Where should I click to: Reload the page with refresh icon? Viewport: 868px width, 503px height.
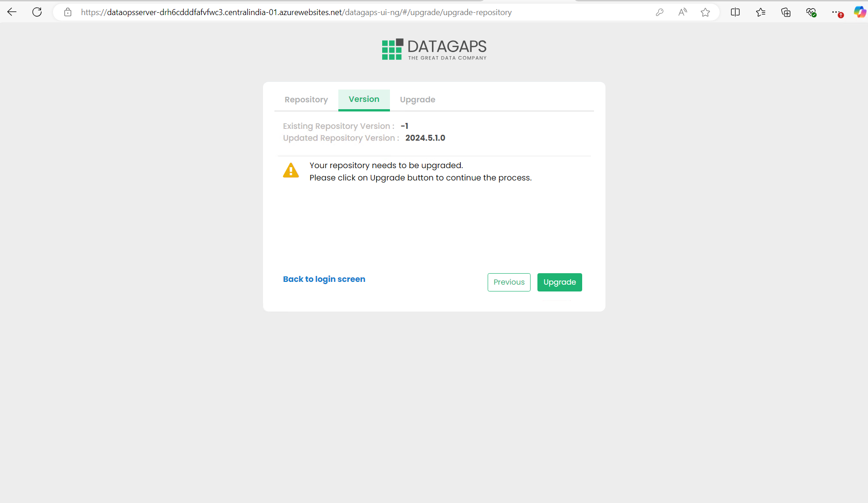click(x=37, y=12)
